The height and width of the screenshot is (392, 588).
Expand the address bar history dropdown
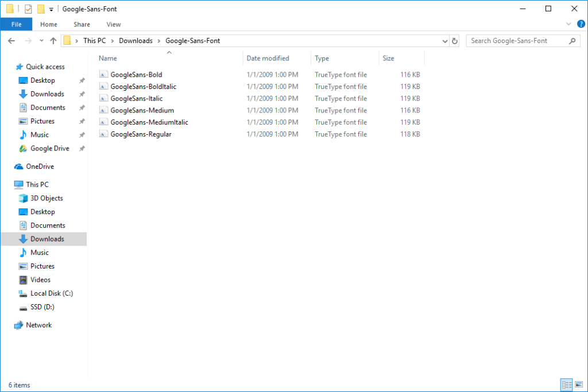pos(444,40)
